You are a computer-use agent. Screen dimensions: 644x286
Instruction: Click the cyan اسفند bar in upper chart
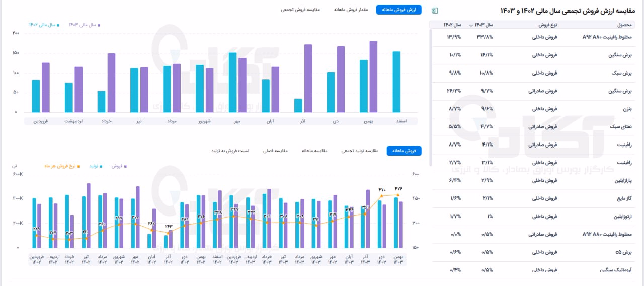397,82
